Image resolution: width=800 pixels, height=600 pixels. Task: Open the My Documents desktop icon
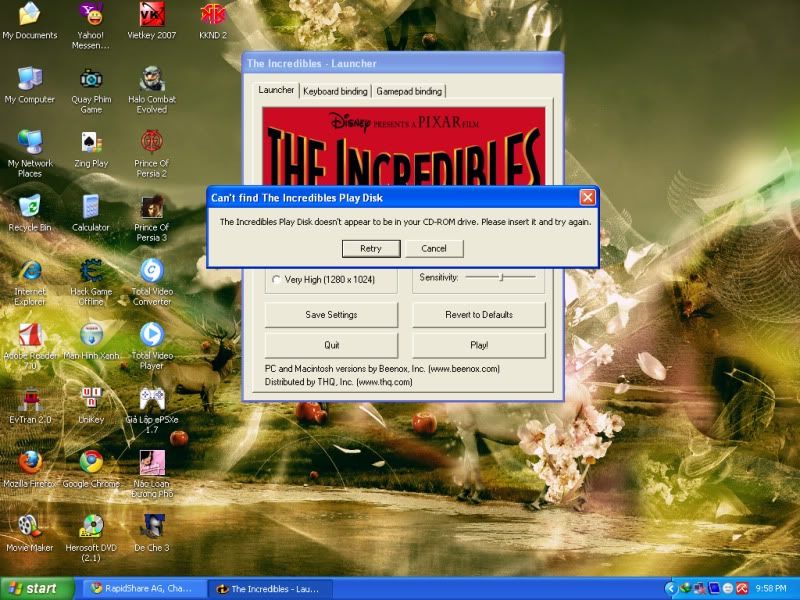coord(30,20)
